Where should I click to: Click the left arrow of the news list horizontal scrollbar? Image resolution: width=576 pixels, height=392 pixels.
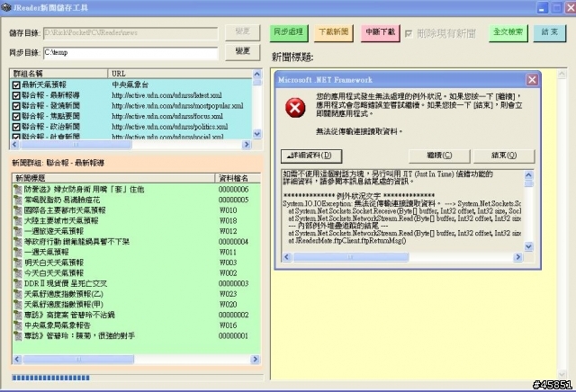(17, 360)
